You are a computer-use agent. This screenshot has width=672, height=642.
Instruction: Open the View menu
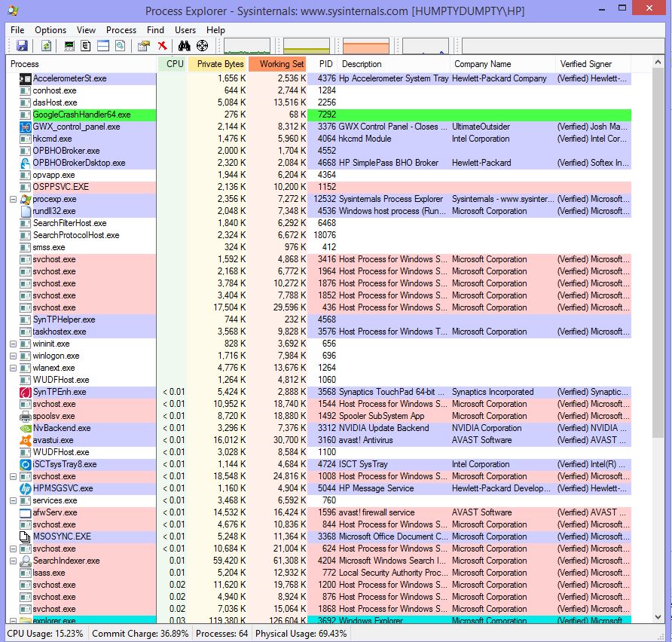coord(86,30)
